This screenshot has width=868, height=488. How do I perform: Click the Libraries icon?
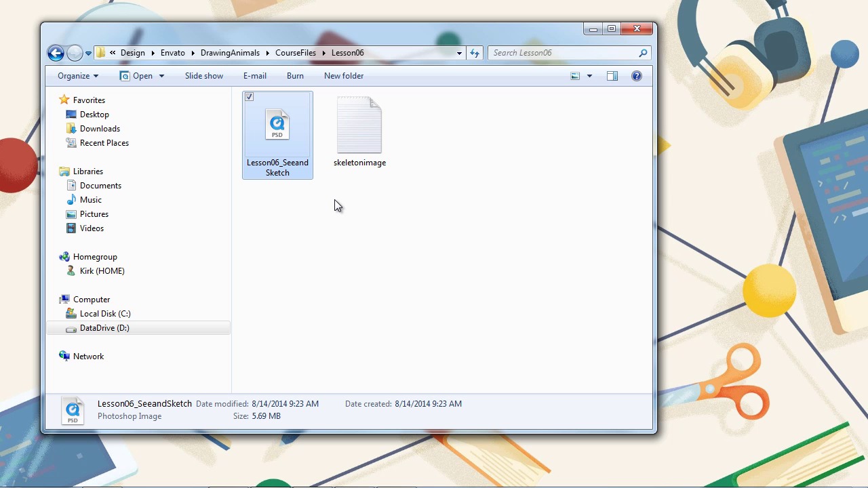pyautogui.click(x=64, y=171)
